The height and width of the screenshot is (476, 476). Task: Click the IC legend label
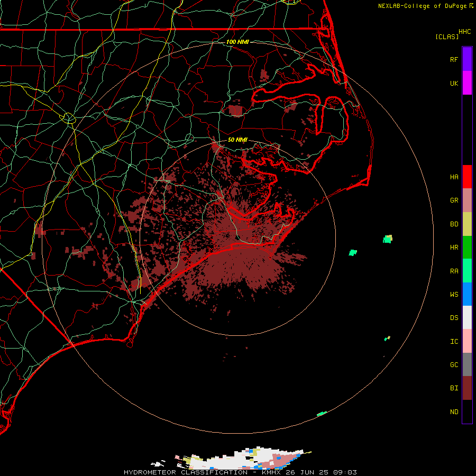pyautogui.click(x=454, y=342)
